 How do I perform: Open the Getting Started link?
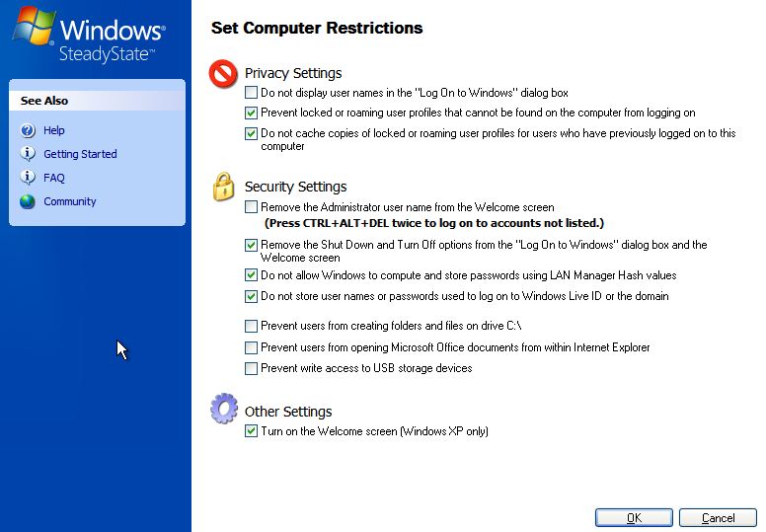click(x=80, y=154)
